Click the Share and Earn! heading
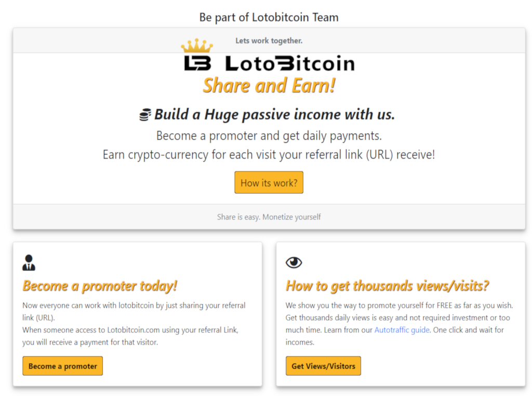 pos(269,86)
